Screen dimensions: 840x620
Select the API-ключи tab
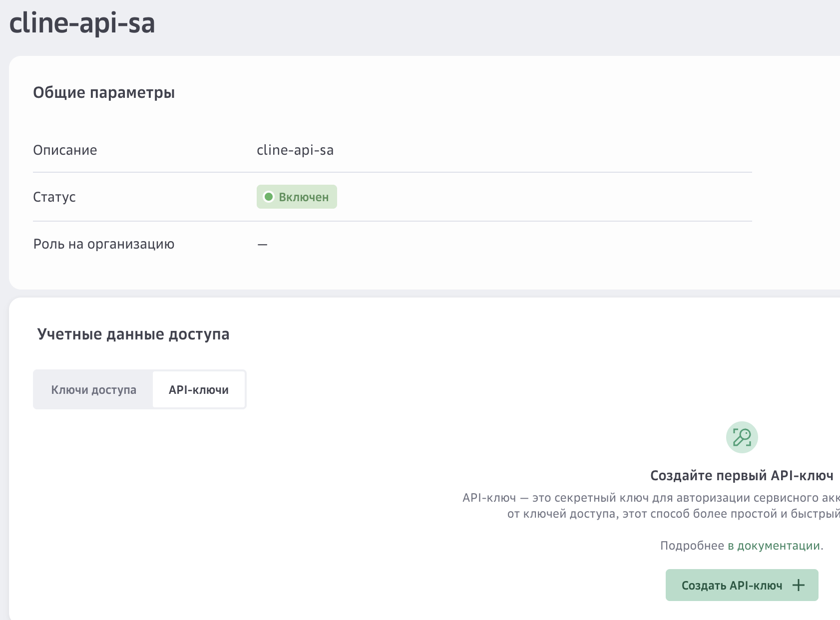[199, 390]
